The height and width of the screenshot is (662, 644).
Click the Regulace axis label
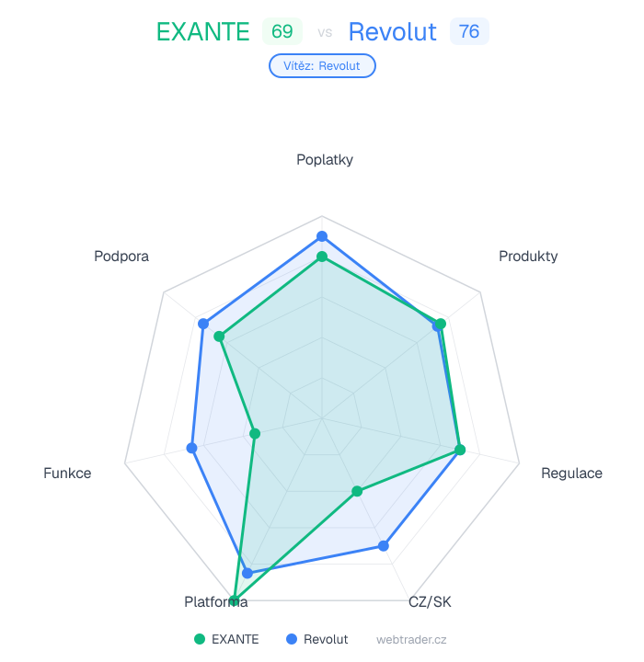point(571,474)
